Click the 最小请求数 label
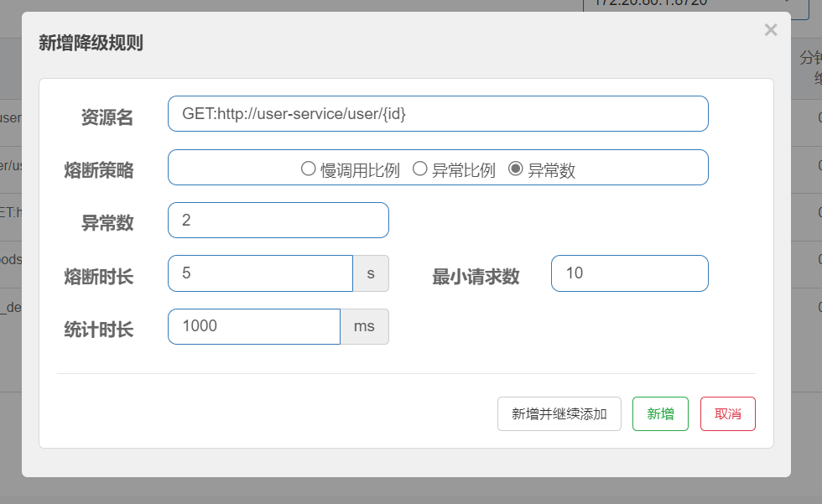Viewport: 822px width, 504px height. coord(476,277)
